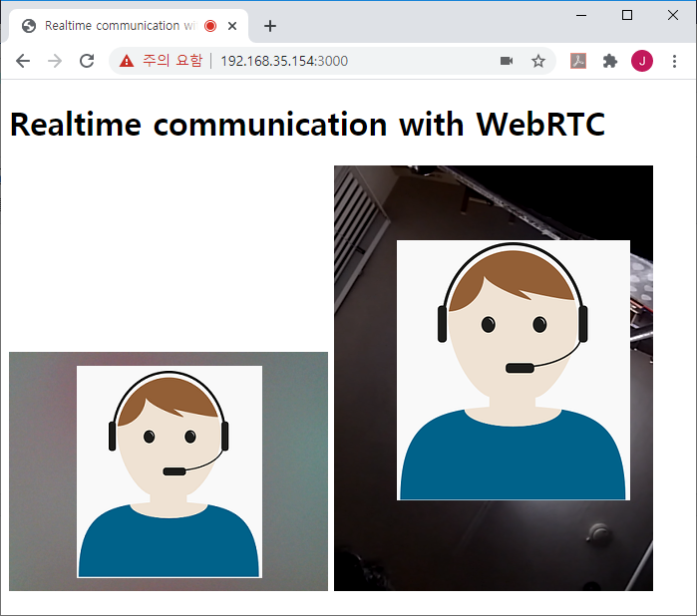Click the forward navigation arrow
Image resolution: width=697 pixels, height=616 pixels.
point(55,61)
